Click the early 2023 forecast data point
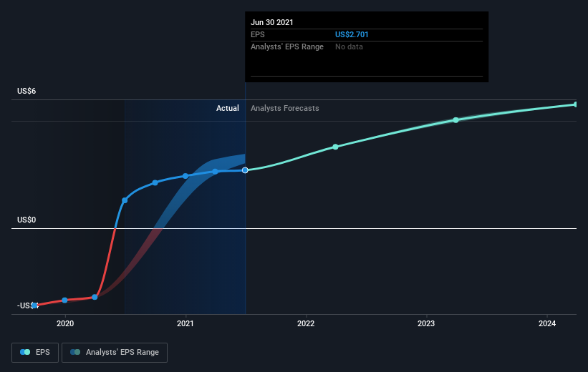The width and height of the screenshot is (588, 372). [456, 120]
